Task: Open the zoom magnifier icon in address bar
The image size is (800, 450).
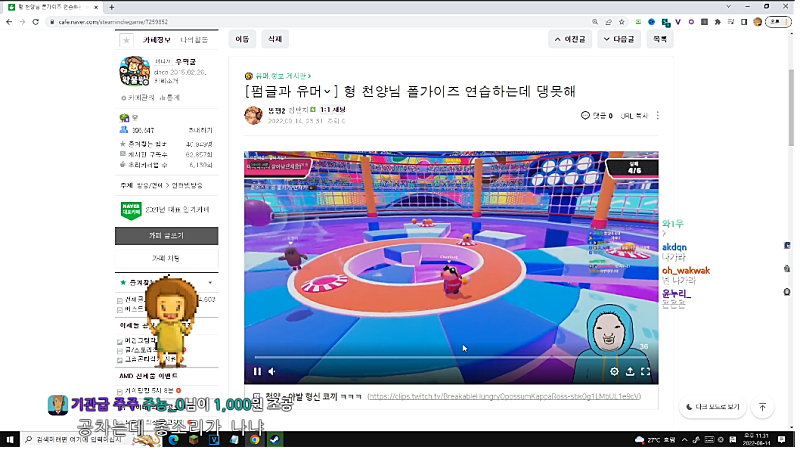Action: tap(595, 22)
